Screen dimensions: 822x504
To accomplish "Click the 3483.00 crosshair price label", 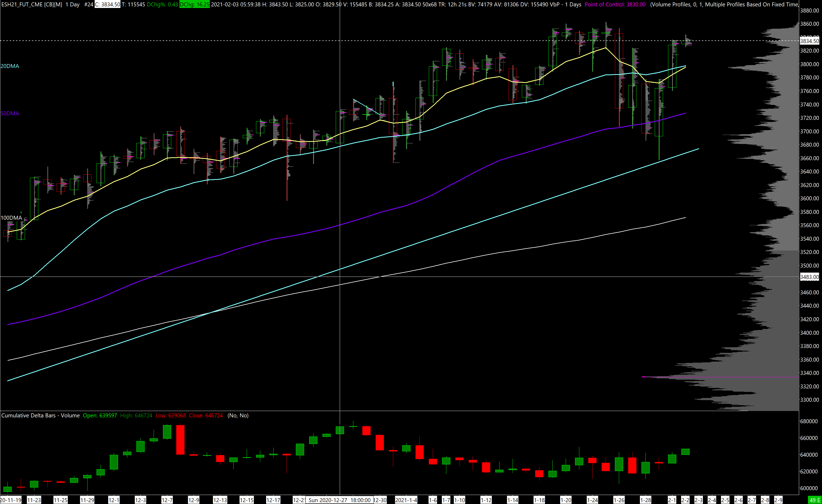I will click(810, 277).
